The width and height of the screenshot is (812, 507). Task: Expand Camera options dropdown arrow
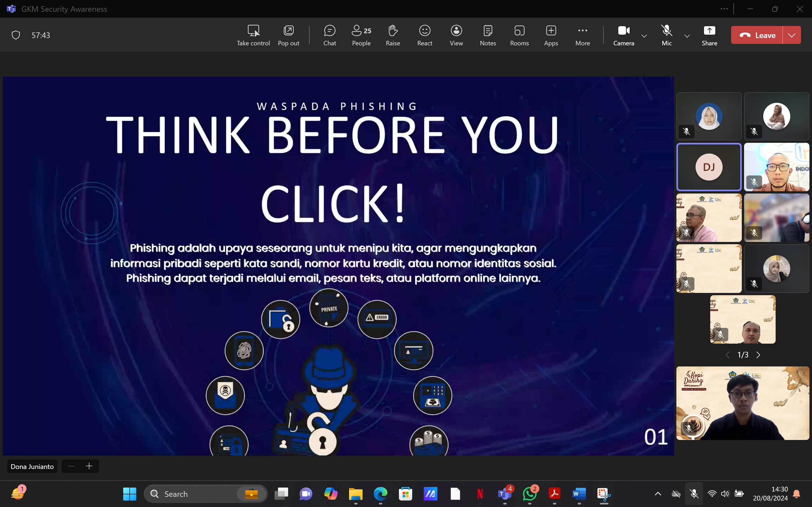(644, 35)
